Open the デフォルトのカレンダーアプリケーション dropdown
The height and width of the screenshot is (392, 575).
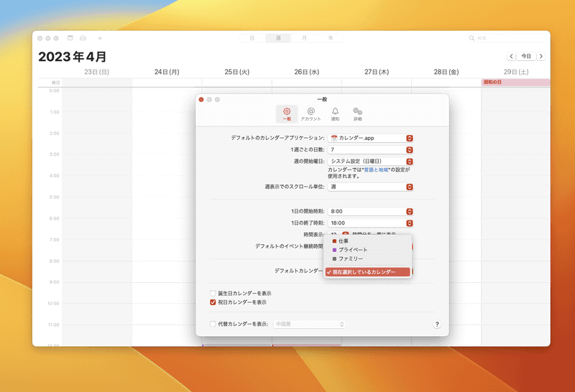(x=370, y=138)
